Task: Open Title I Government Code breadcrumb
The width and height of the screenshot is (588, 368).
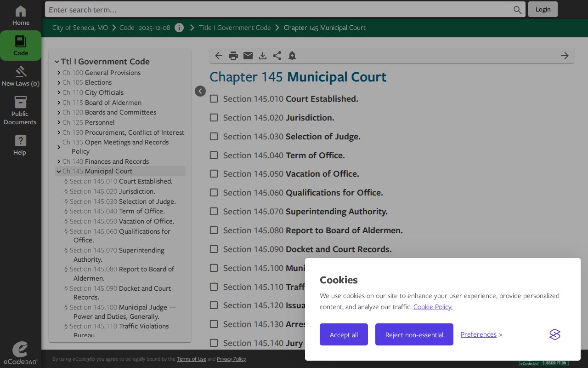Action: 235,28
